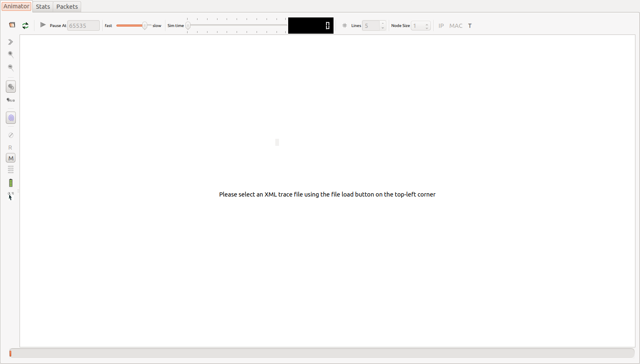
Task: Click the X,Y mouse position icon
Action: point(11,196)
